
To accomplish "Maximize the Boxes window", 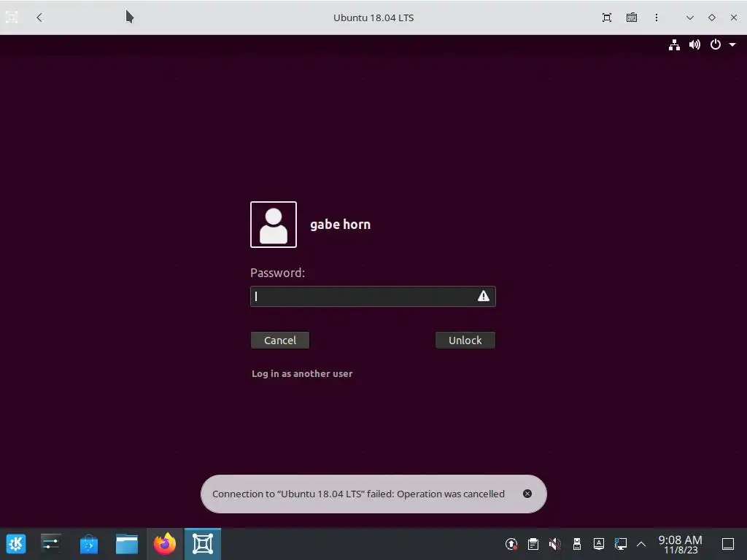I will tap(712, 17).
